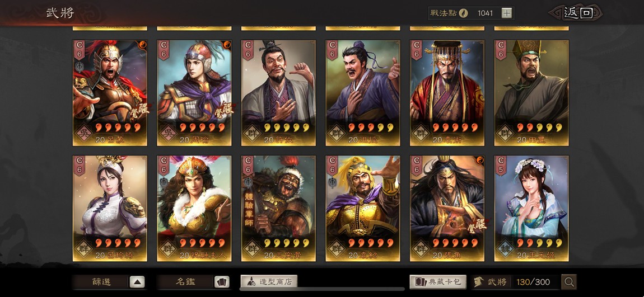Select the 呂玲綺 hero card
The image size is (644, 297).
pyautogui.click(x=110, y=209)
